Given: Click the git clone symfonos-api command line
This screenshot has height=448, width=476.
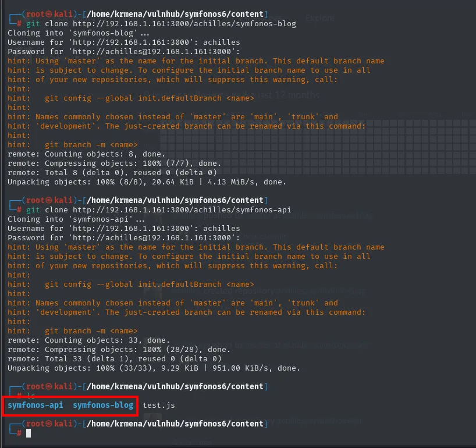Looking at the screenshot, I should [158, 209].
